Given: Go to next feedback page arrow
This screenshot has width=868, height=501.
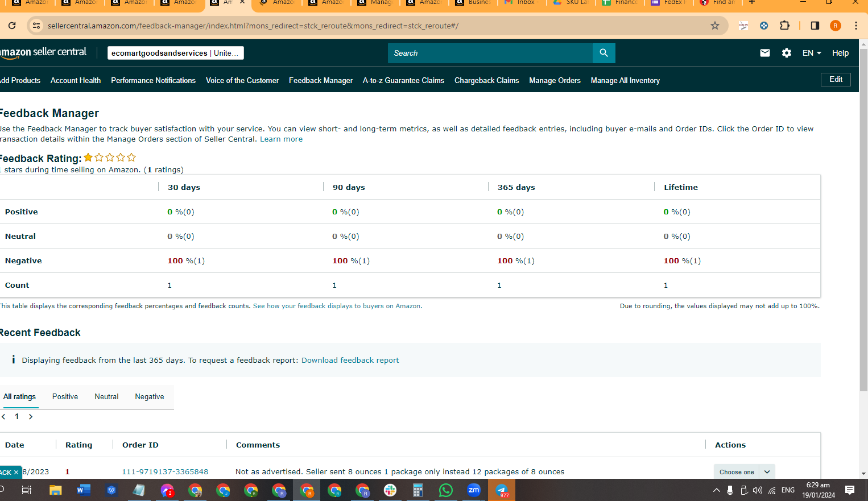Looking at the screenshot, I should (31, 417).
